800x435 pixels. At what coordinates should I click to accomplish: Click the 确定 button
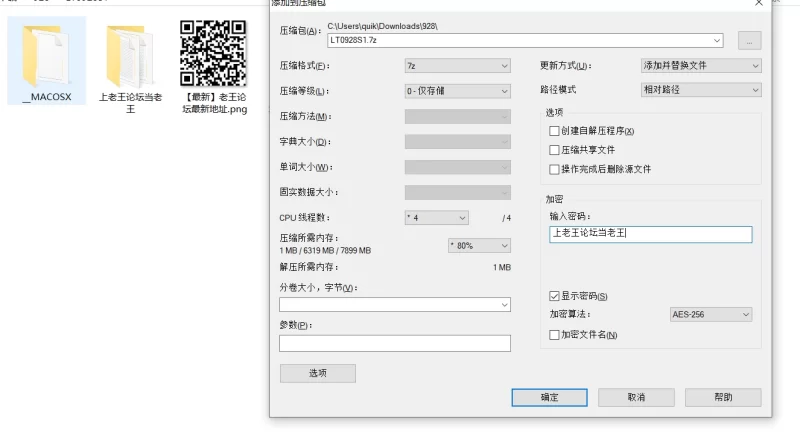pos(549,397)
